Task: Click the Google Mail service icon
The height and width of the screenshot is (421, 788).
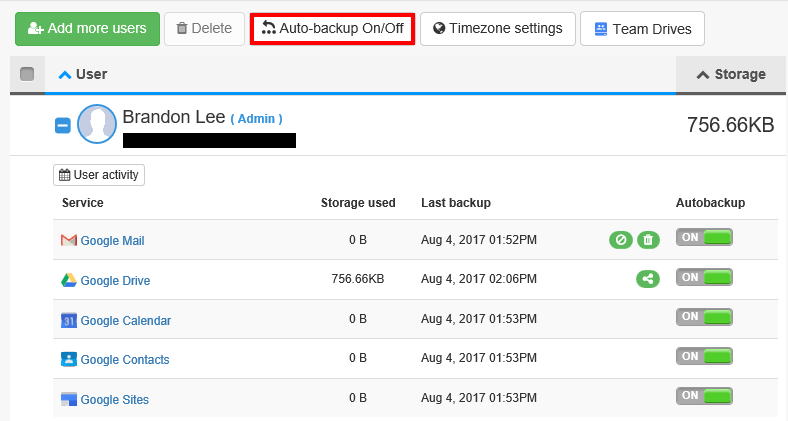Action: click(x=69, y=240)
